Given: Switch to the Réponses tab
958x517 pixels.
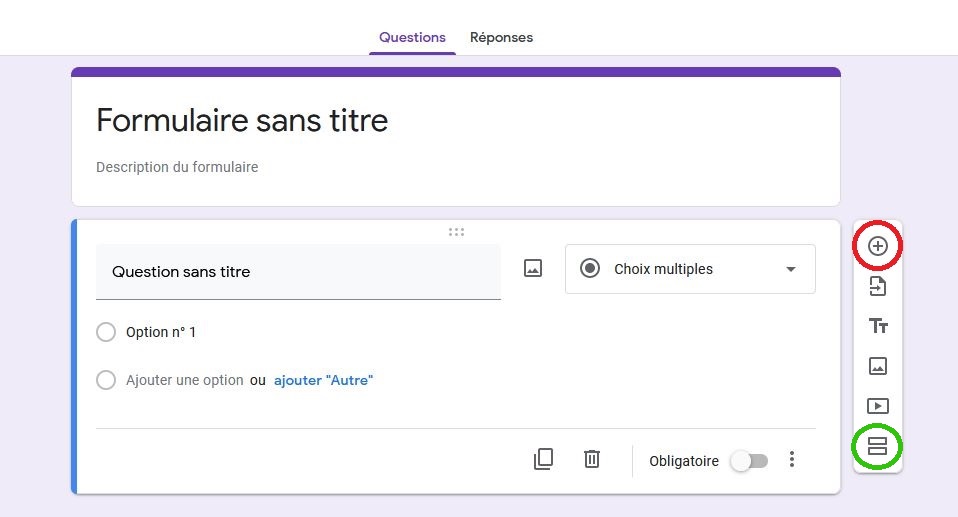Looking at the screenshot, I should (501, 37).
